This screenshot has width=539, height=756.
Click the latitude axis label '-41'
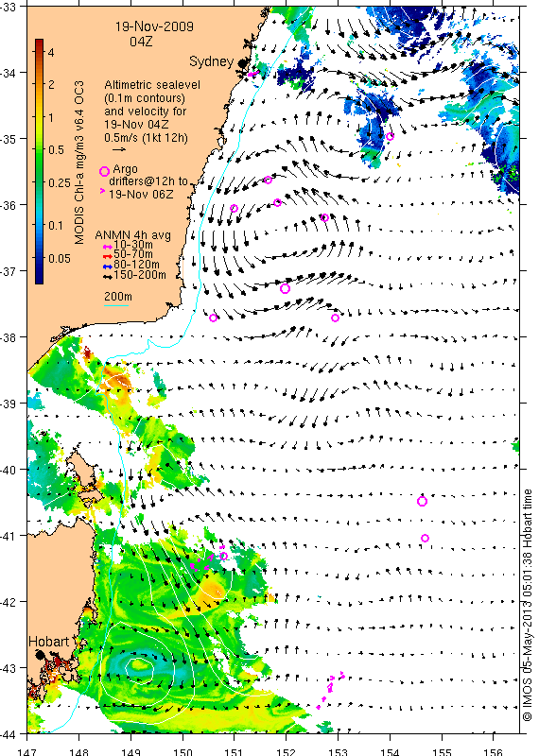8,536
